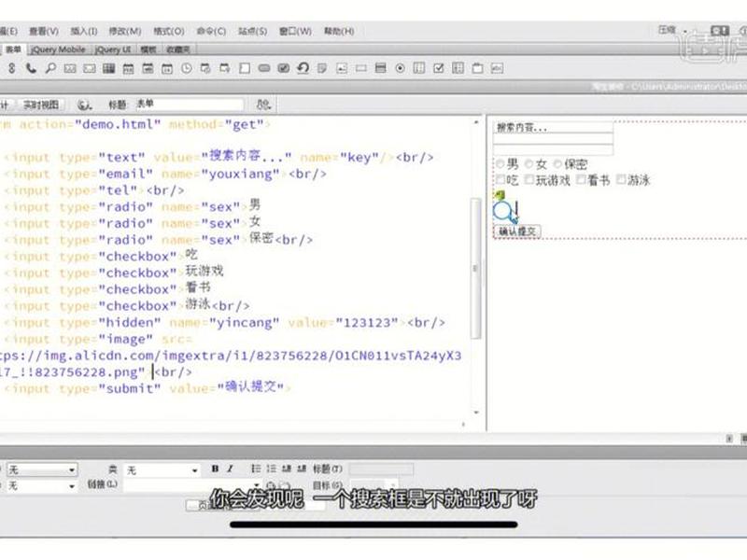Viewport: 747px width, 560px height.
Task: Toggle Bold in the Properties panel
Action: [215, 469]
